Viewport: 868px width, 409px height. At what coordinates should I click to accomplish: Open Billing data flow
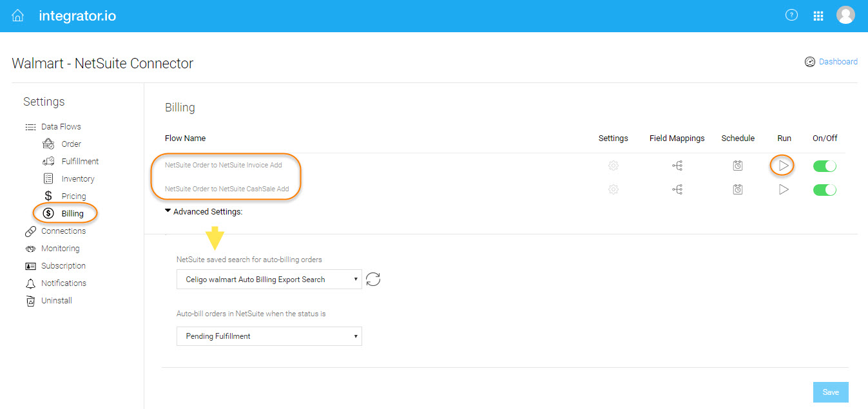[73, 214]
